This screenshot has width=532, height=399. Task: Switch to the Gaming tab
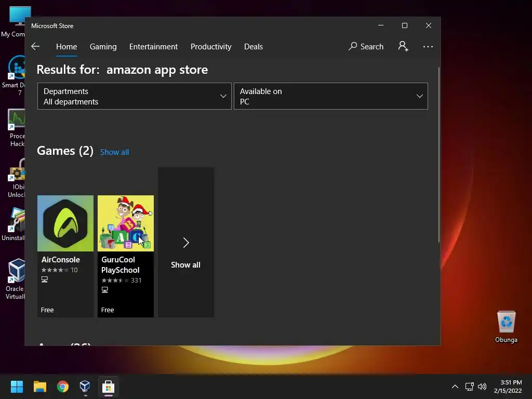pyautogui.click(x=103, y=46)
